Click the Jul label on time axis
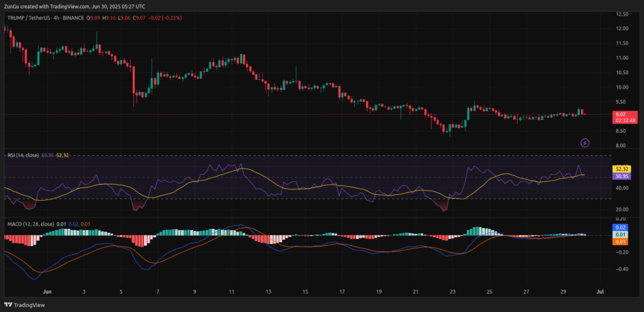 point(600,292)
